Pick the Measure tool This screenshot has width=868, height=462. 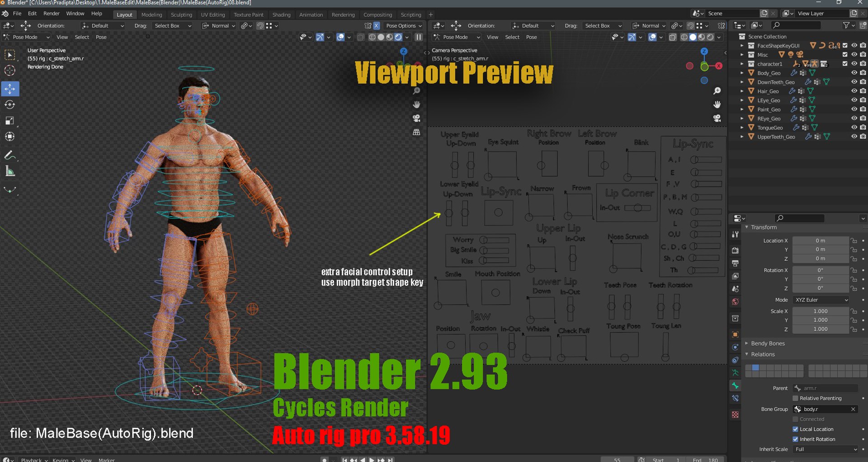pyautogui.click(x=9, y=171)
